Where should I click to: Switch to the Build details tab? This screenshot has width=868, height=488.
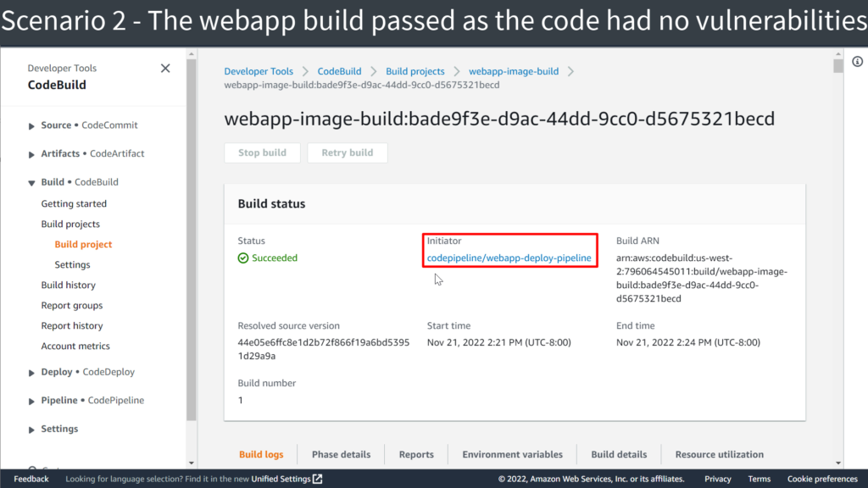click(619, 454)
